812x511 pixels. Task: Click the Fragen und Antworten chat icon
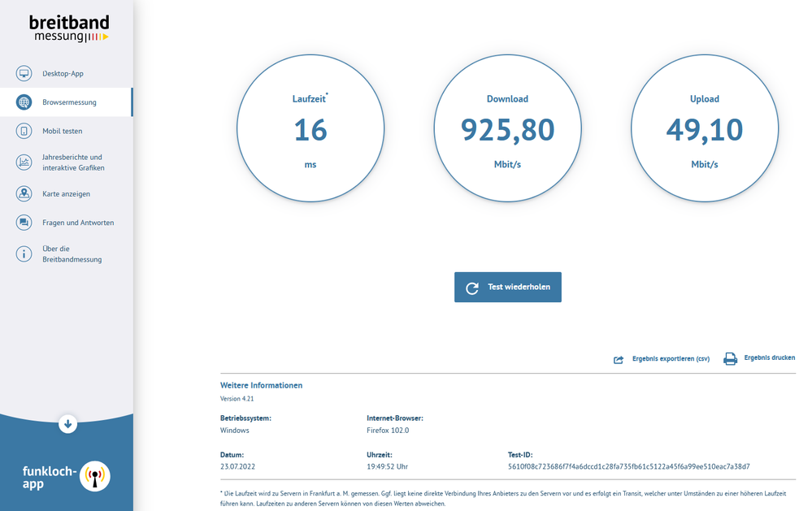24,223
